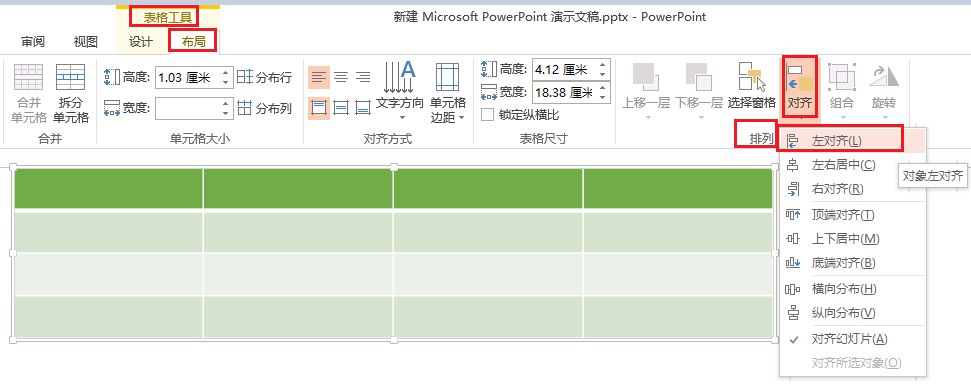Center cell text horizontally
971x390 pixels.
[x=341, y=77]
